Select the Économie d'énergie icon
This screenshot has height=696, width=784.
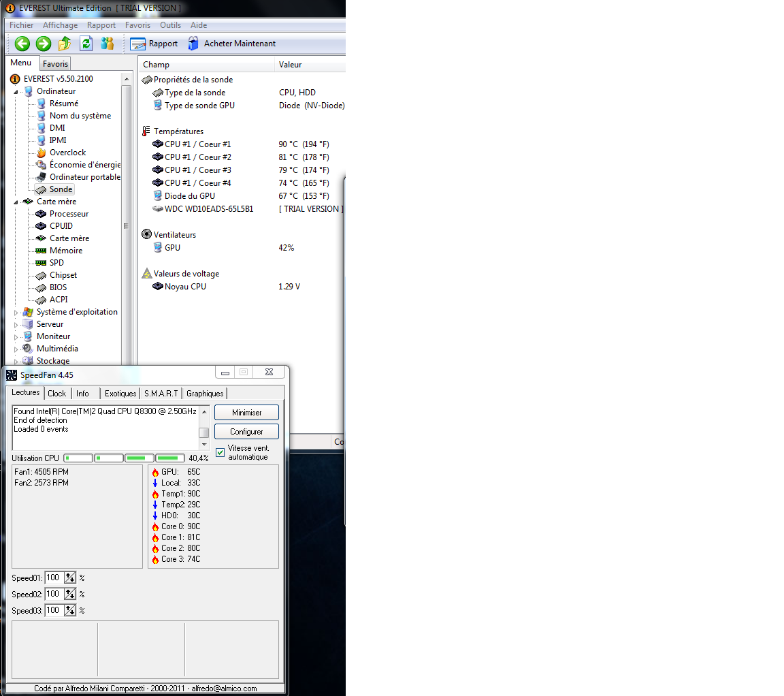point(42,165)
